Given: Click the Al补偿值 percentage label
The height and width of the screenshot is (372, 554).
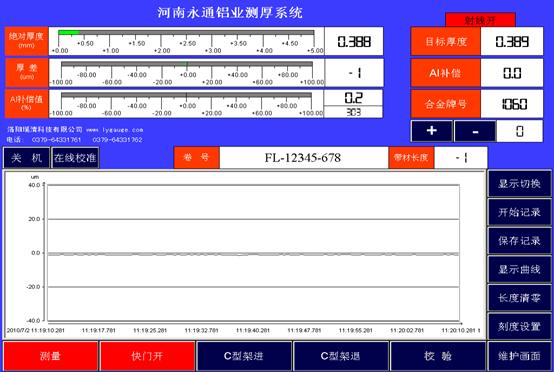Looking at the screenshot, I should tap(26, 104).
